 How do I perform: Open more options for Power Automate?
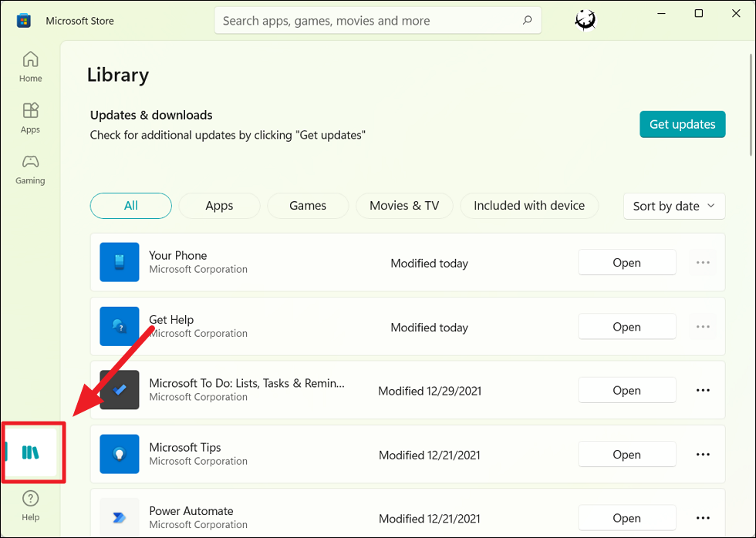pyautogui.click(x=703, y=518)
